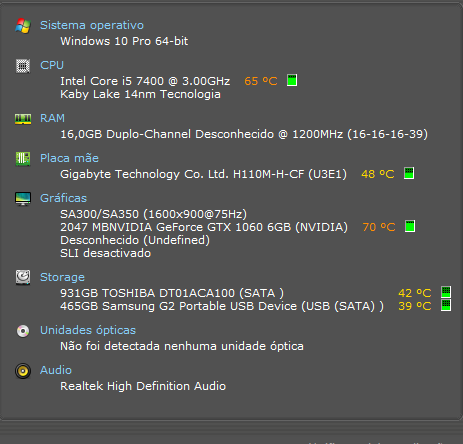Open the Placa mãe section heading
The height and width of the screenshot is (444, 463).
tap(69, 158)
